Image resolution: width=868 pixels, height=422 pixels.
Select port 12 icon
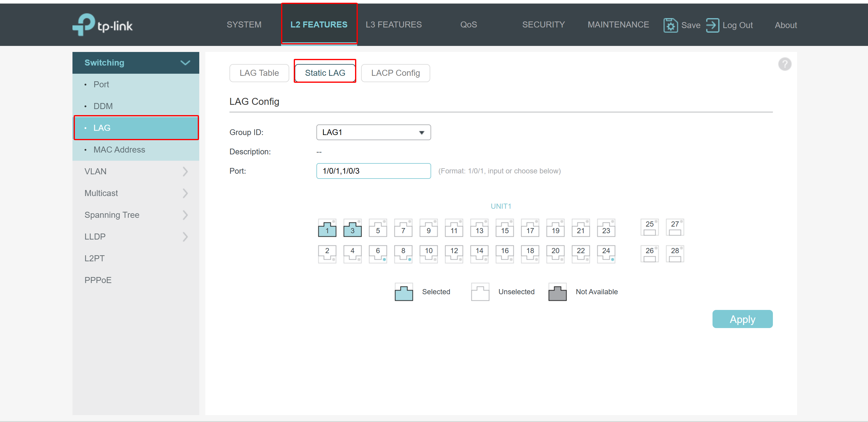454,254
